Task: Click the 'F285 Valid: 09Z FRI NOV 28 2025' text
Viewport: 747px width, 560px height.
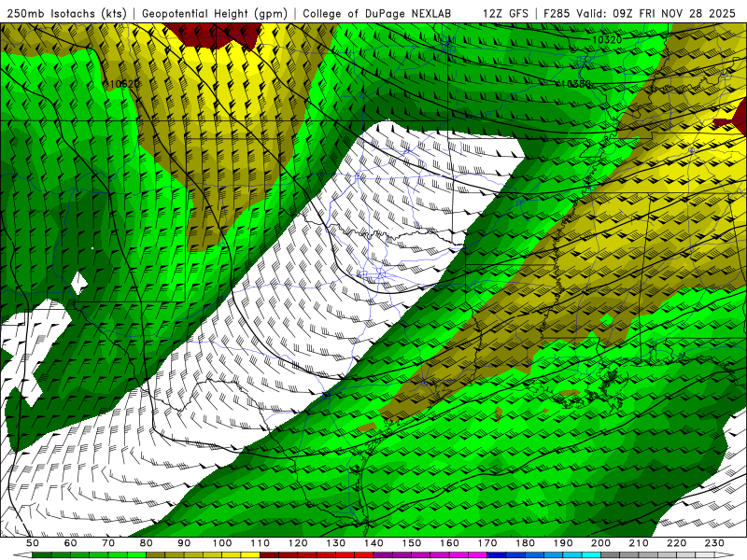Action: click(640, 13)
